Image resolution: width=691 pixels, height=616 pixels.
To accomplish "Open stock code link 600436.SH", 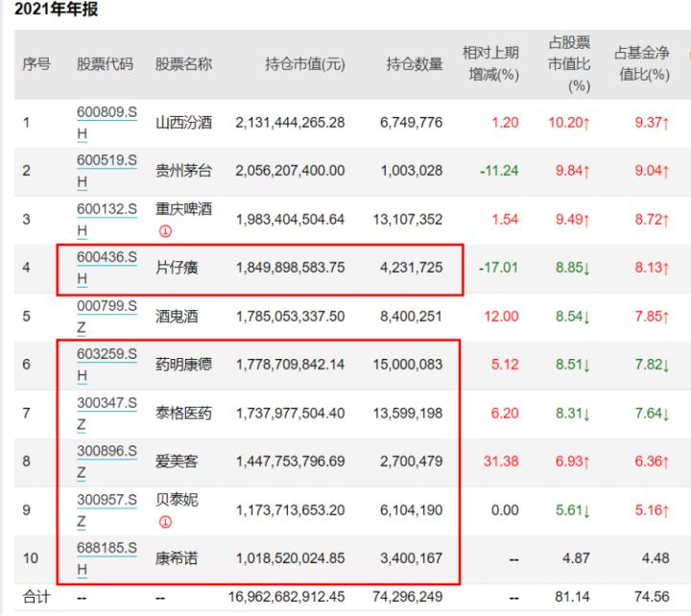I will [107, 268].
